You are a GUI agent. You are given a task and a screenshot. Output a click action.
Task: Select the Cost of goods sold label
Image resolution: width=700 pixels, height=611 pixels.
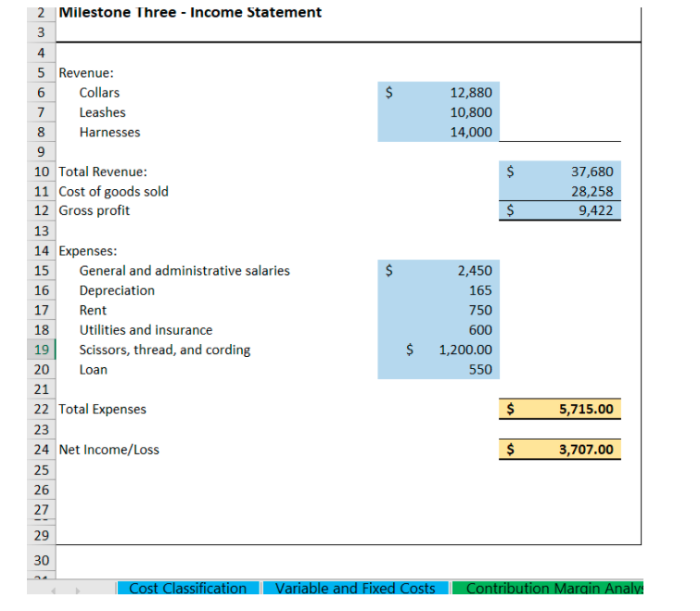click(x=113, y=192)
